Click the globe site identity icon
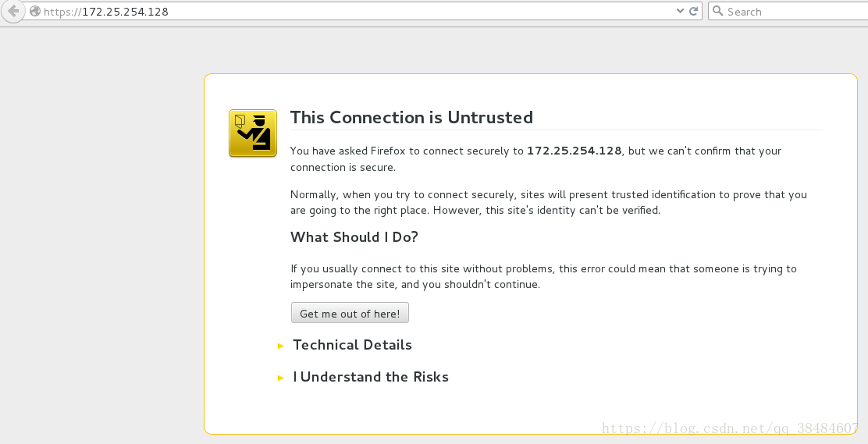The image size is (868, 444). (34, 11)
